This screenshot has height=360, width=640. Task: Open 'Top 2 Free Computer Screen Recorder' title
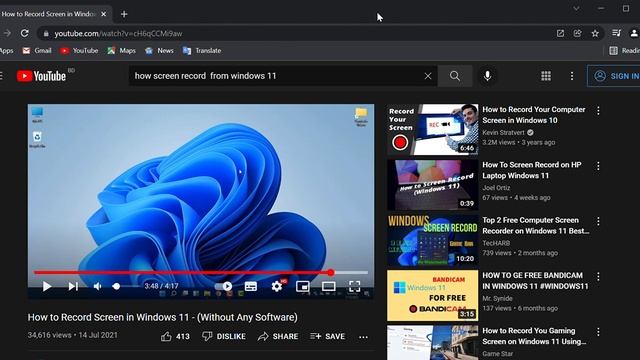point(536,225)
